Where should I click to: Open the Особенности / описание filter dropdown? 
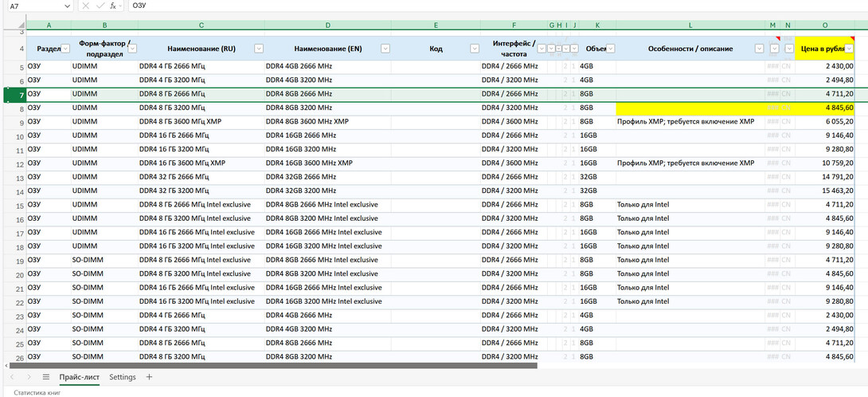(x=759, y=49)
